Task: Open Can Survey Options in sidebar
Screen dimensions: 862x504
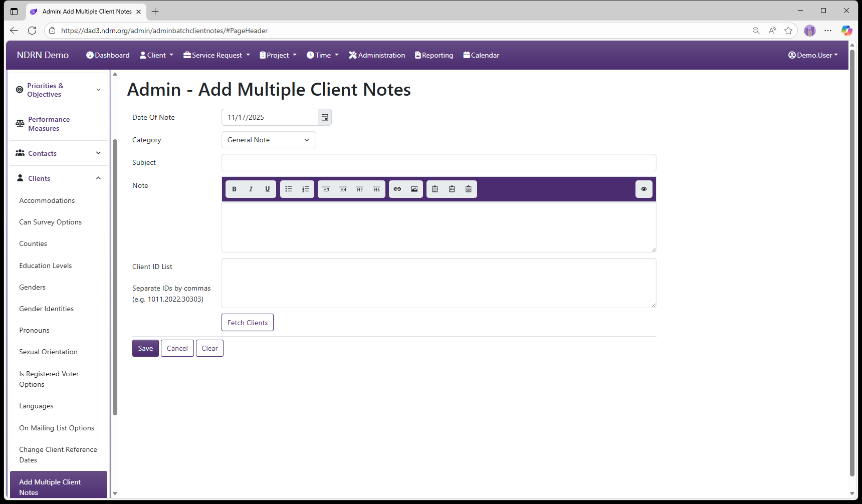Action: point(50,222)
